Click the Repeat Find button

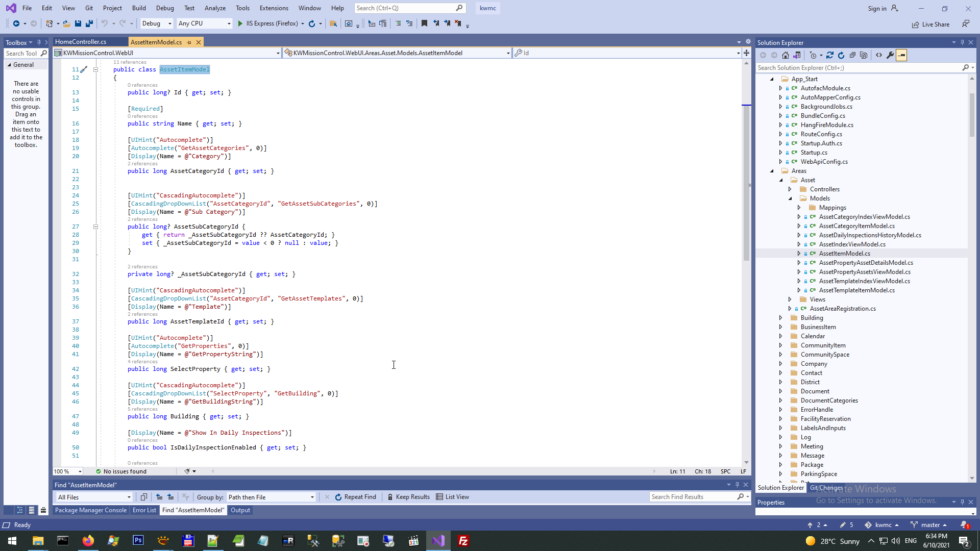click(355, 497)
